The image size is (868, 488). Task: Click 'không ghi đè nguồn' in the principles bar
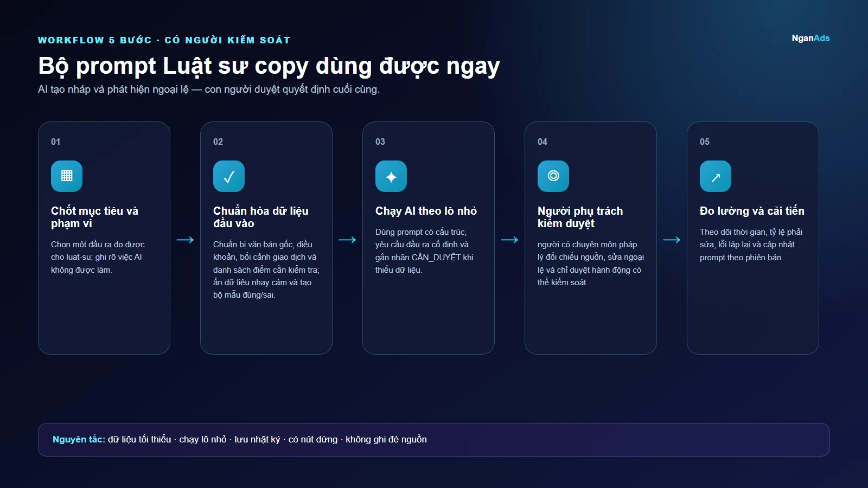386,439
